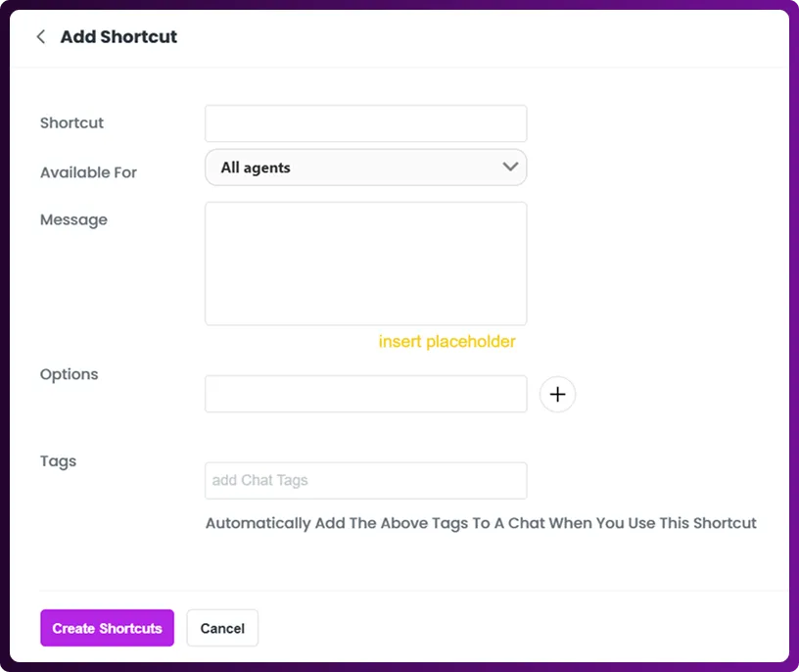The image size is (799, 672).
Task: Click the add Chat Tags field
Action: click(365, 480)
